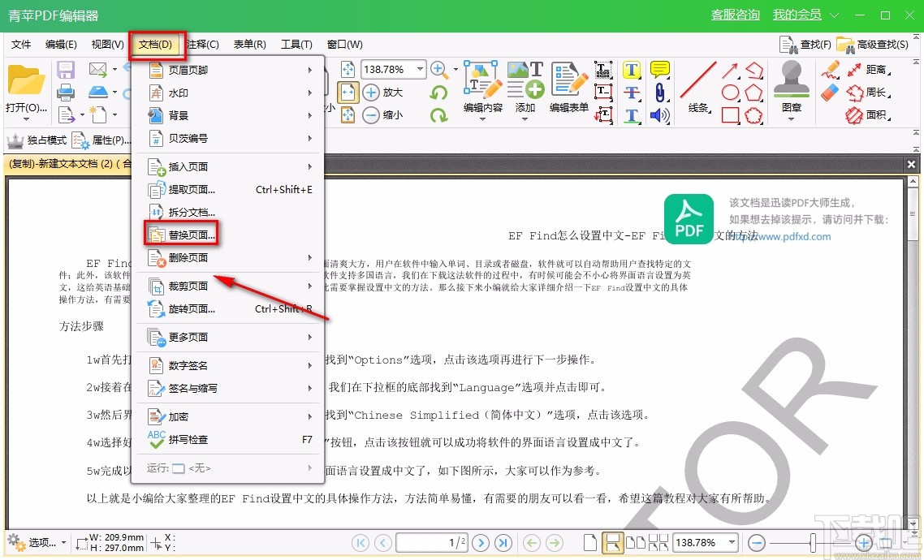Click the 高级查找(S) button
The width and height of the screenshot is (924, 560).
click(873, 44)
